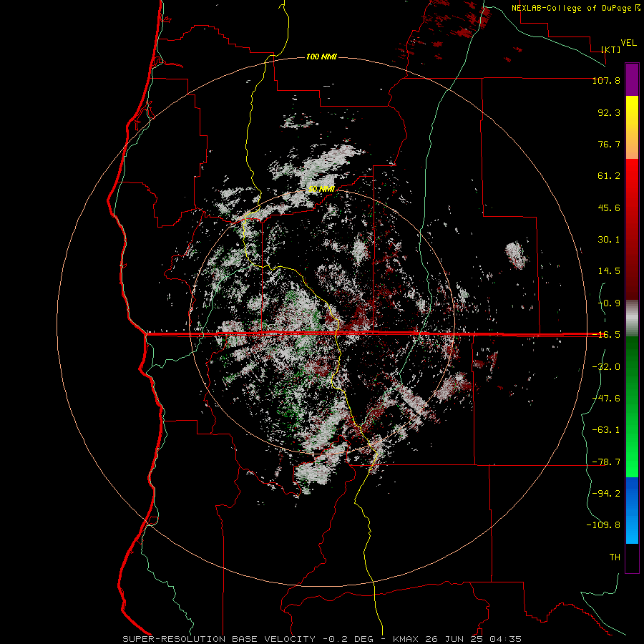Click the 30.1 scale value

point(609,240)
